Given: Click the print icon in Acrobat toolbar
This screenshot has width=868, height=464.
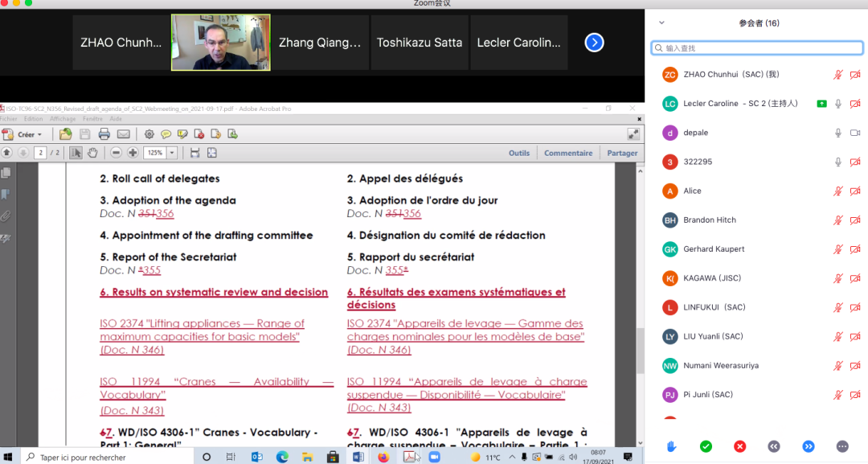Looking at the screenshot, I should pyautogui.click(x=104, y=134).
